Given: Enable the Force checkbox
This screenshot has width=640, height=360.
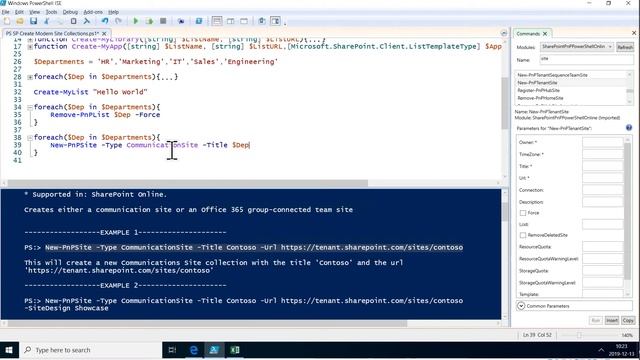Looking at the screenshot, I should [523, 213].
